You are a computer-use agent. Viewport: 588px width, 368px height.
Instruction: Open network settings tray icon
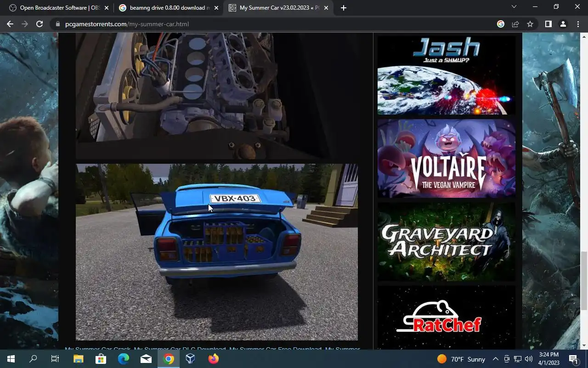[x=518, y=359]
